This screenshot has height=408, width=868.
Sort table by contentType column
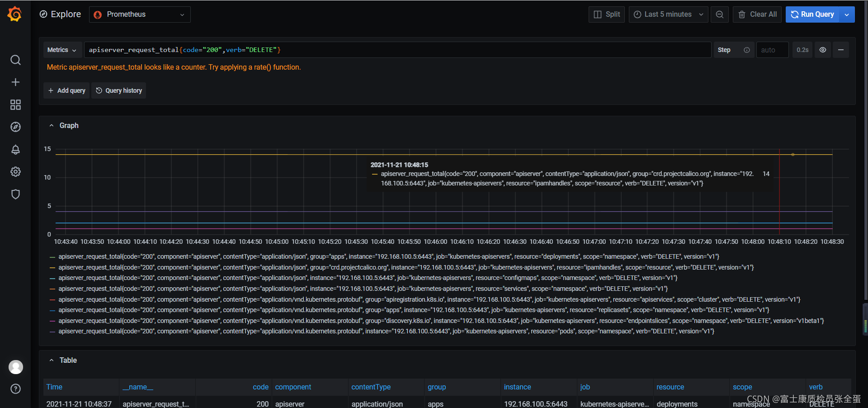[x=371, y=387]
